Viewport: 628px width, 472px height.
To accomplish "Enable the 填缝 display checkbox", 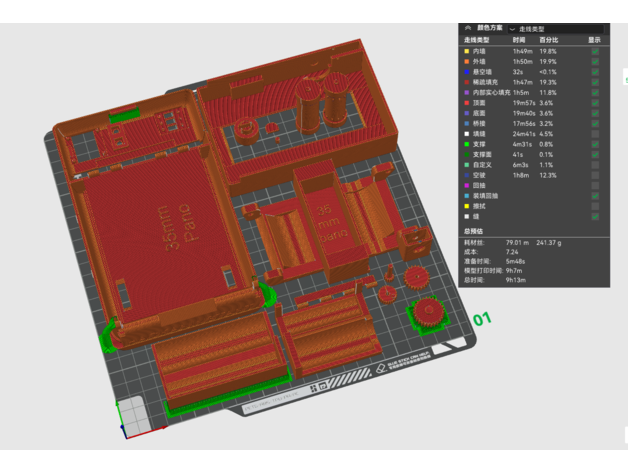I will click(x=596, y=134).
